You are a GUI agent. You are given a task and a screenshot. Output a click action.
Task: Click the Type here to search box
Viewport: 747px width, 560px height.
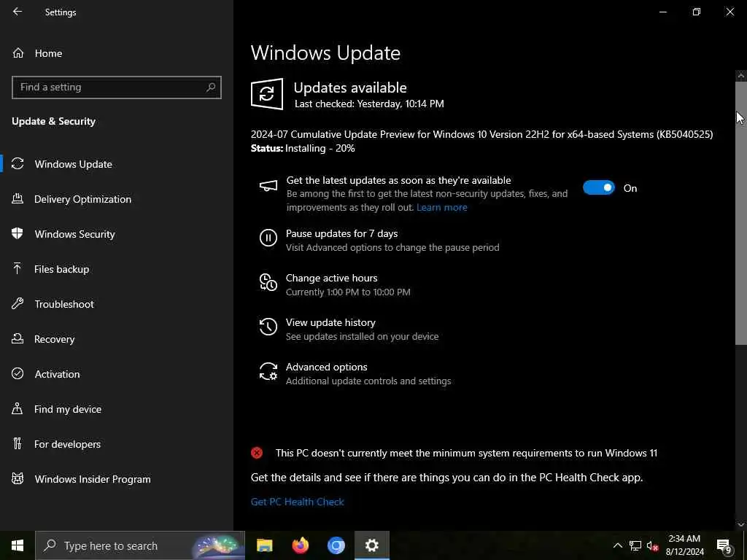[140, 545]
